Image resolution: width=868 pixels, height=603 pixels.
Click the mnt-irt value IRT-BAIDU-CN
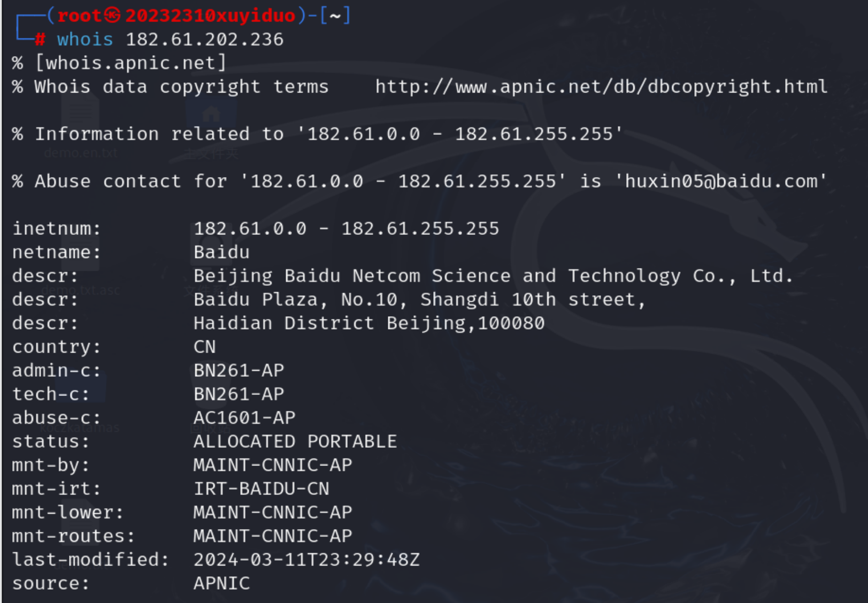point(261,488)
